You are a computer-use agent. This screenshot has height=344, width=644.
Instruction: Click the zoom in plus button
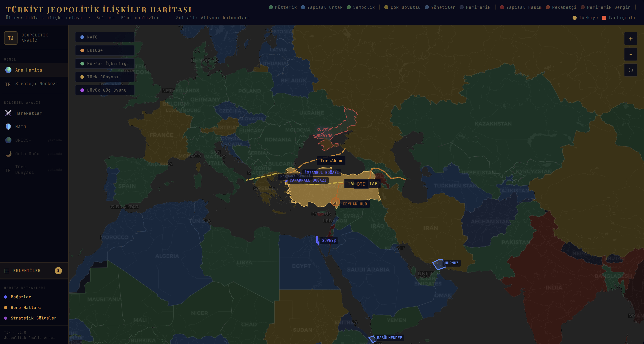click(630, 39)
